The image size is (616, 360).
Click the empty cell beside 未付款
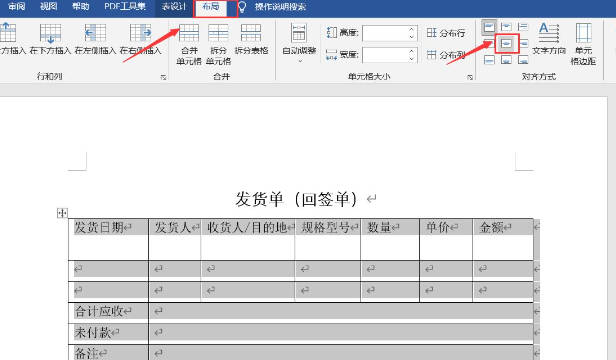click(x=341, y=333)
